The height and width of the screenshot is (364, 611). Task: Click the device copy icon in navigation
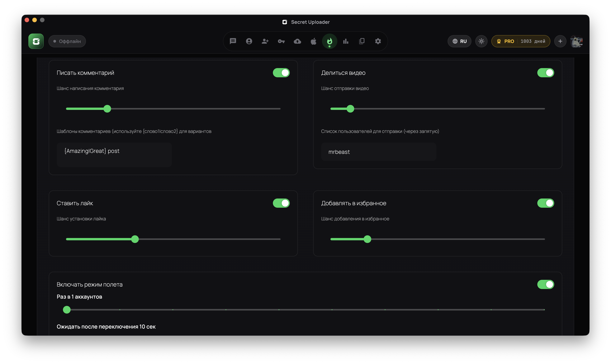click(362, 41)
